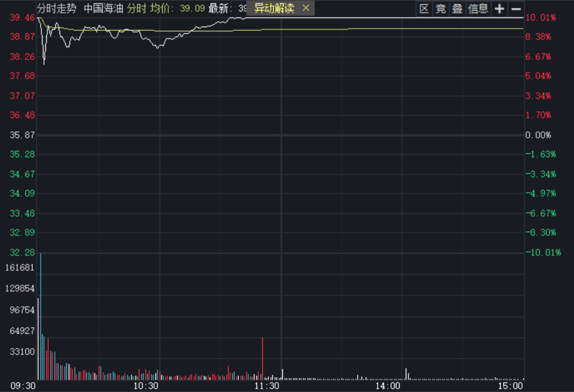Click the 15:00 closing time label
574x392 pixels.
click(x=510, y=385)
